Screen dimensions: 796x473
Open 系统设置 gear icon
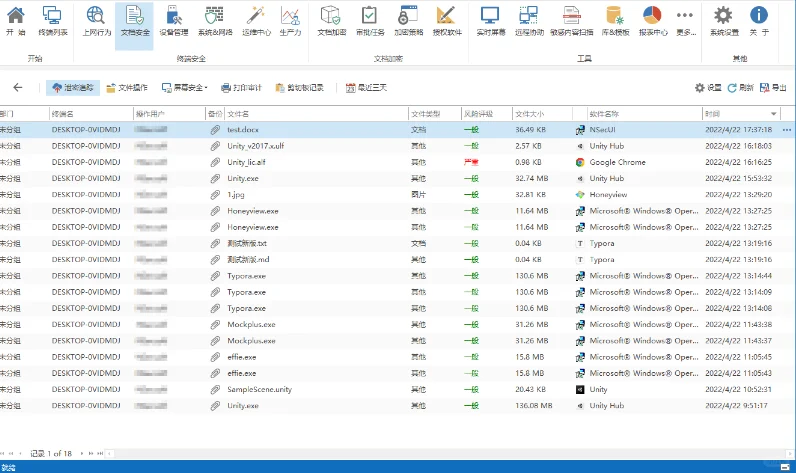[x=724, y=21]
